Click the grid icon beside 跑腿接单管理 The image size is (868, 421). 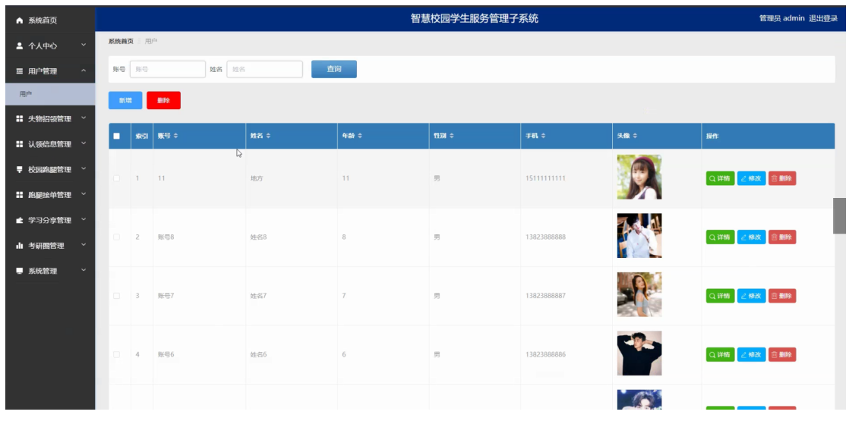point(20,195)
